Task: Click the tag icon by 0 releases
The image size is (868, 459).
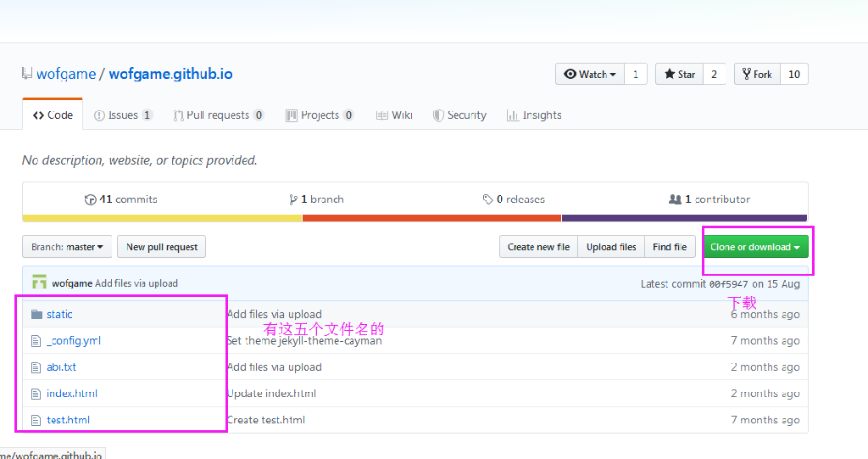Action: pos(487,199)
